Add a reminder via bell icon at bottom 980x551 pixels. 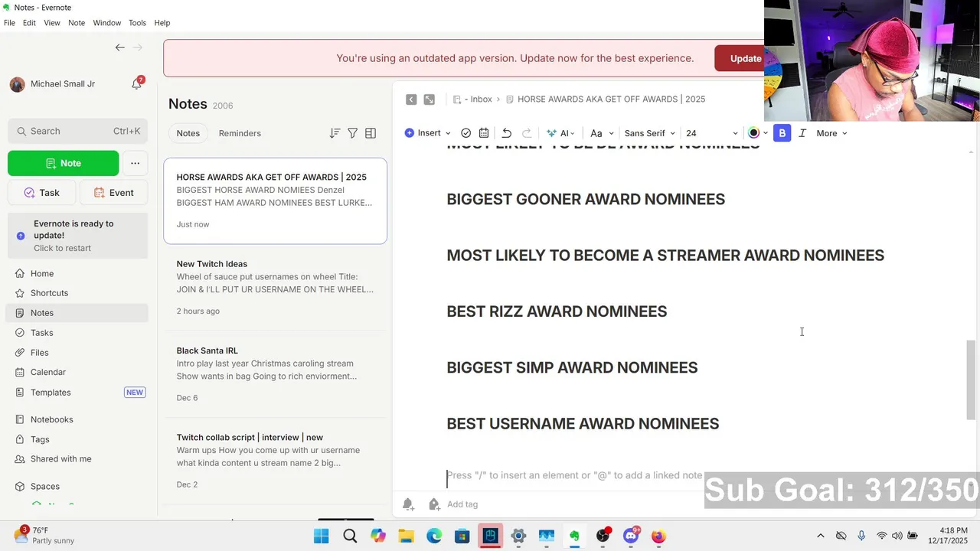[408, 504]
